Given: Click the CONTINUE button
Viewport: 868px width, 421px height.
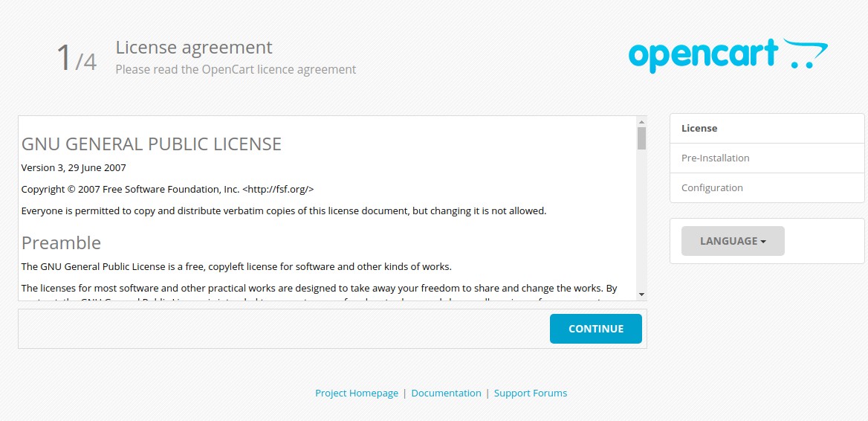Looking at the screenshot, I should (x=596, y=329).
